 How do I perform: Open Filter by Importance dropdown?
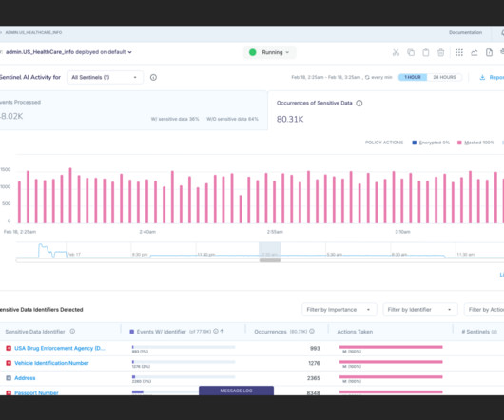click(339, 310)
